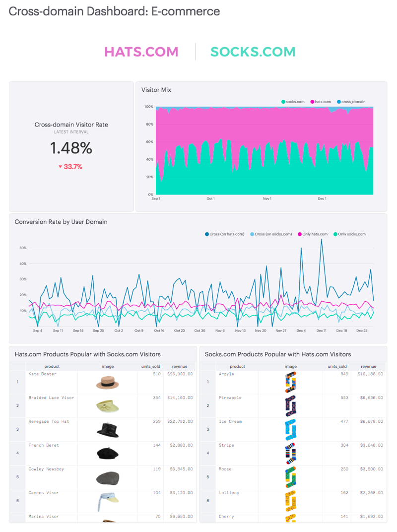Viewport: 397px width, 532px height.
Task: Toggle Cross (on hats.com) legend series
Action: [x=225, y=234]
